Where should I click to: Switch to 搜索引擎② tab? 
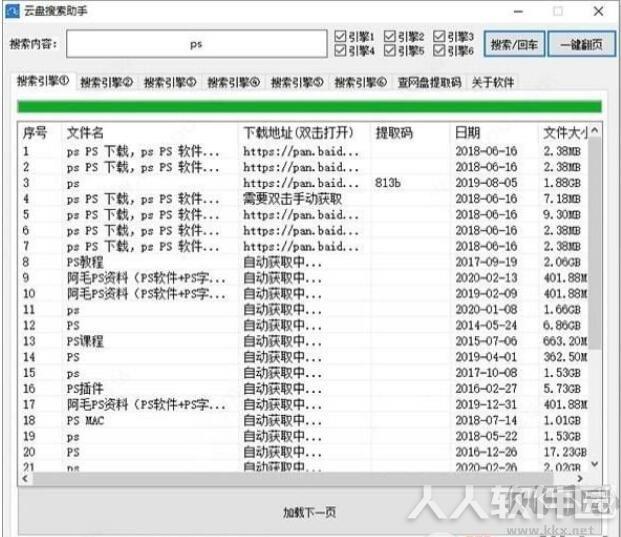pos(107,82)
